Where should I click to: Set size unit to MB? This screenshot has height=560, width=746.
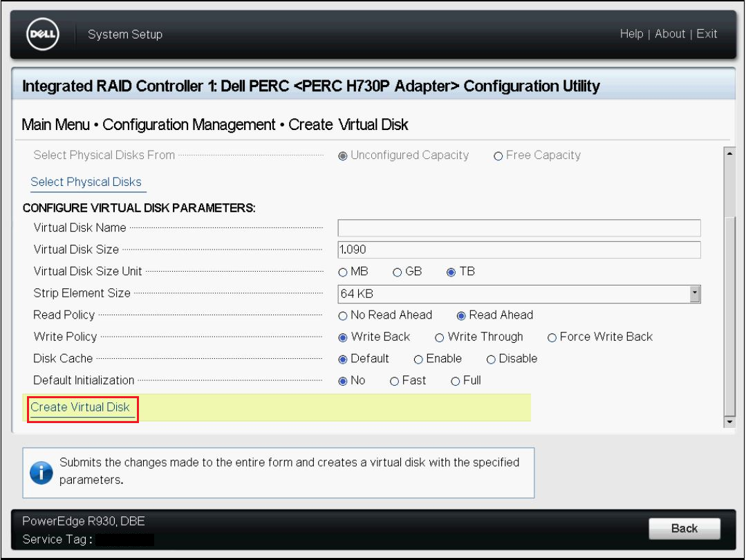coord(342,272)
